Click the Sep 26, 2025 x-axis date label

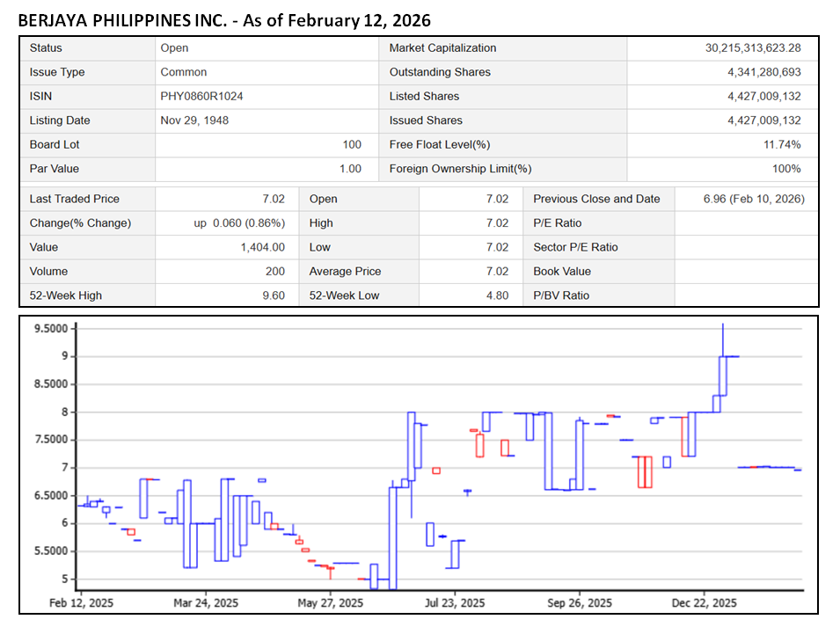[x=580, y=603]
